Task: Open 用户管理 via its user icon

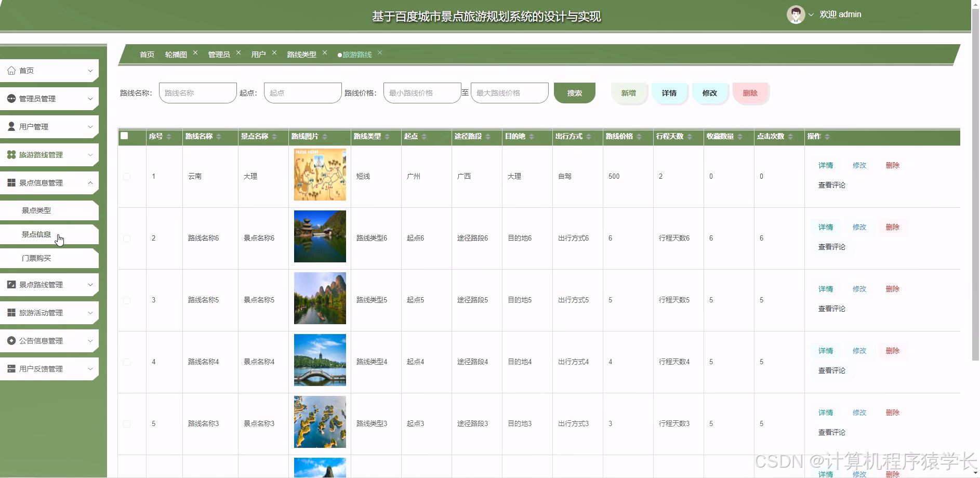Action: (11, 126)
